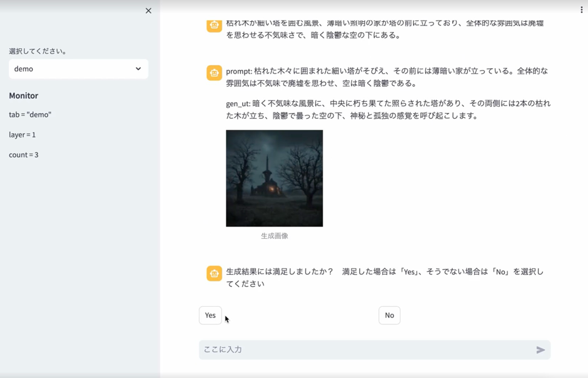The width and height of the screenshot is (588, 378).
Task: Select the count = 3 monitor line
Action: click(x=24, y=155)
